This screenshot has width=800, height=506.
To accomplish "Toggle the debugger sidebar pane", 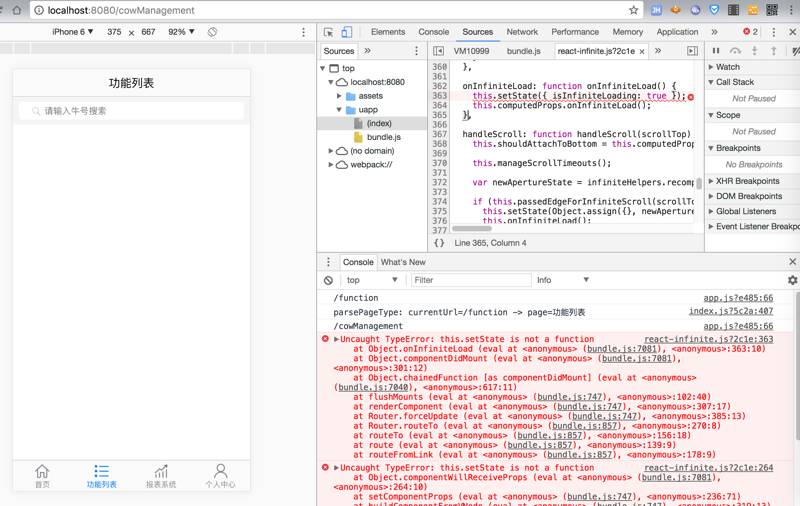I will 692,51.
